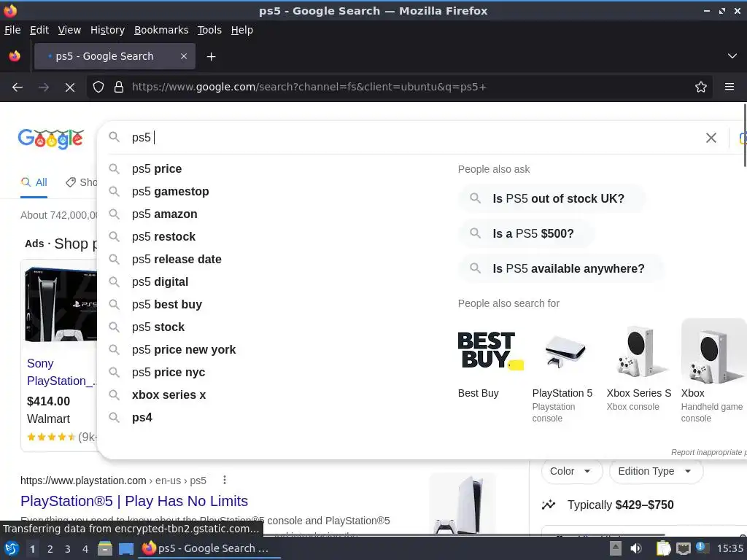Viewport: 747px width, 560px height.
Task: View site security padlock info
Action: [119, 87]
